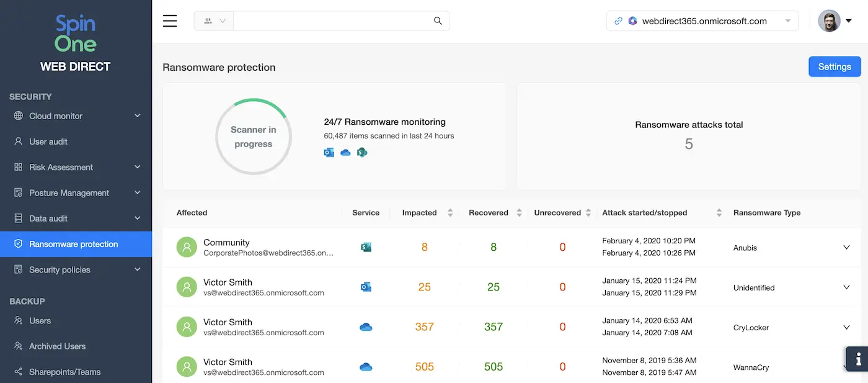Open the profile avatar menu

coord(835,21)
